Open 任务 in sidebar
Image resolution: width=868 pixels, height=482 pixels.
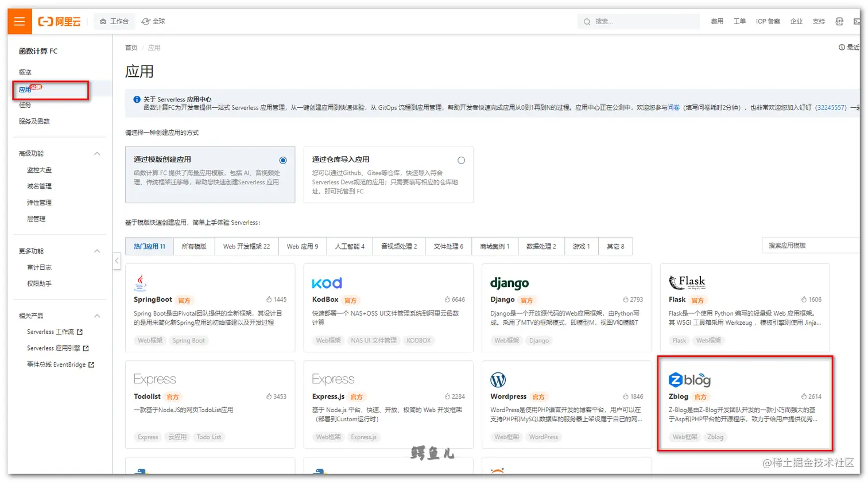point(25,105)
